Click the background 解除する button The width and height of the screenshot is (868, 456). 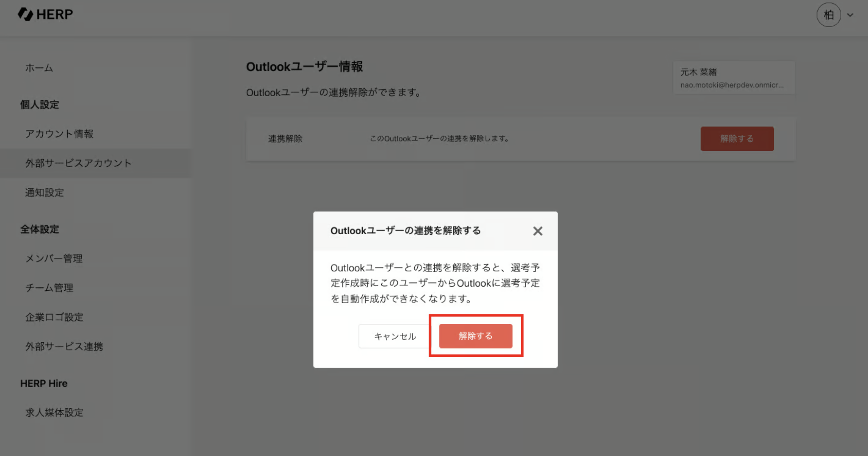pyautogui.click(x=737, y=138)
